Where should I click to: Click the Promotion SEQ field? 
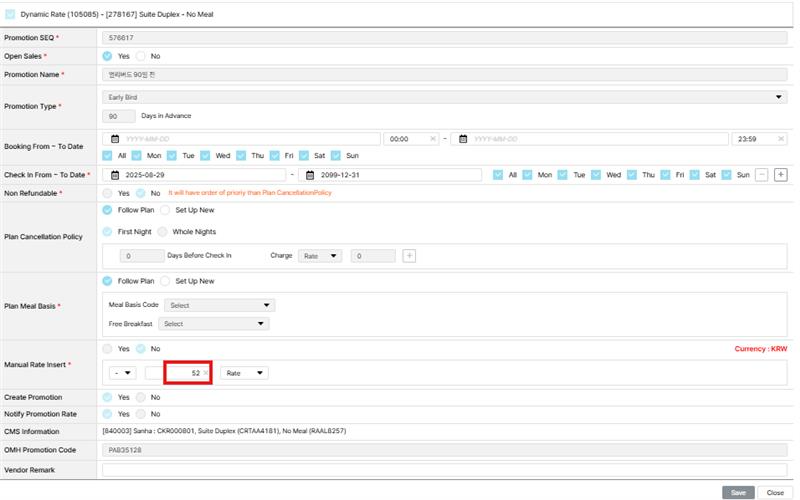coord(444,38)
